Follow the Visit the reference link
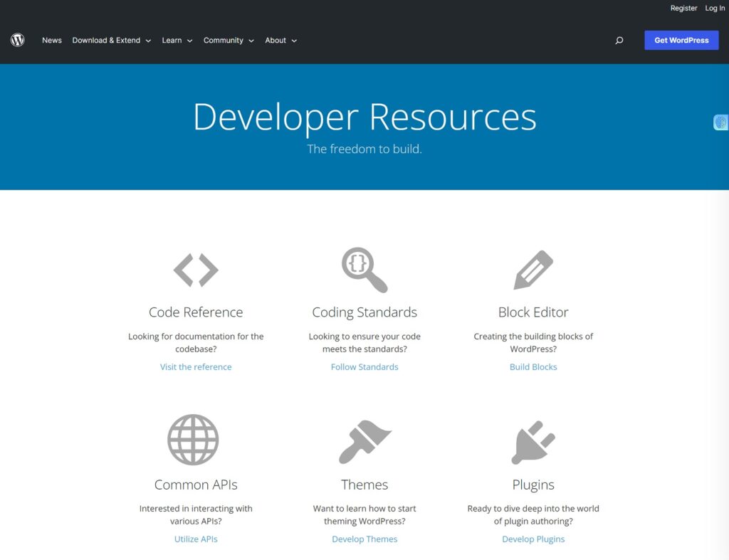The height and width of the screenshot is (560, 729). pyautogui.click(x=196, y=366)
